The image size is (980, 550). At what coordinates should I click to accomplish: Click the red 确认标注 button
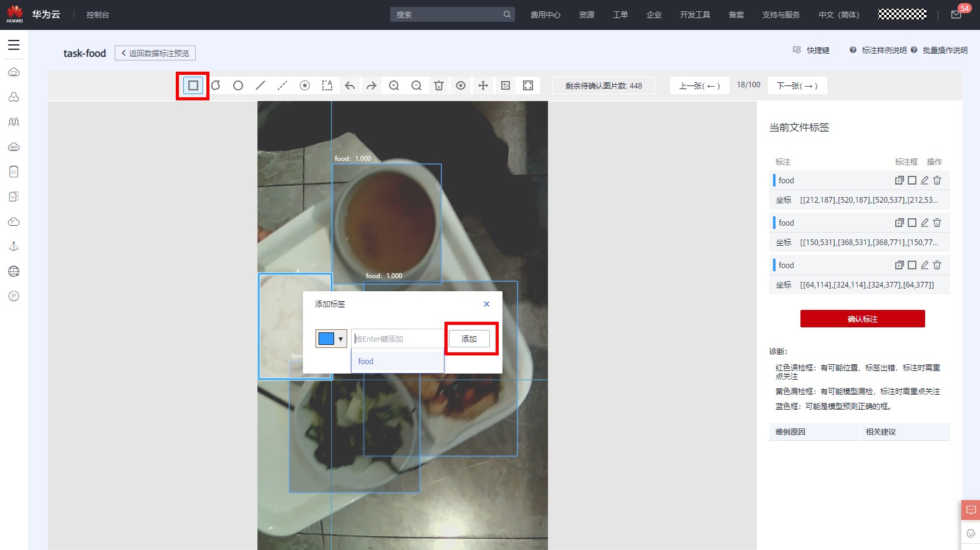pos(862,319)
